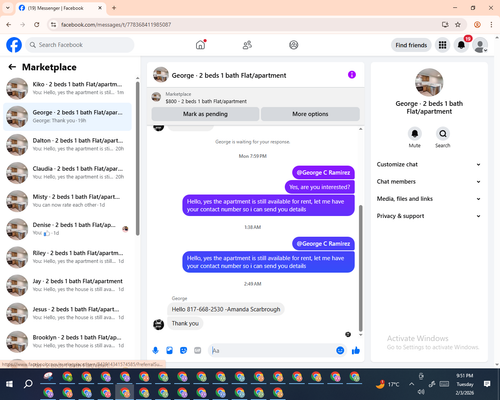Open the Brooklyn conversation
The height and width of the screenshot is (400, 500).
[68, 341]
